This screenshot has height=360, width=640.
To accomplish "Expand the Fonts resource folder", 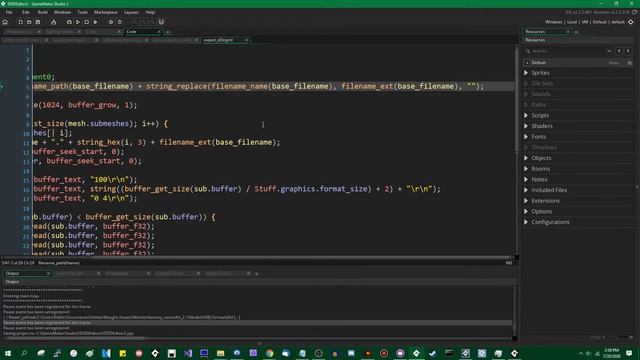I will [x=526, y=137].
